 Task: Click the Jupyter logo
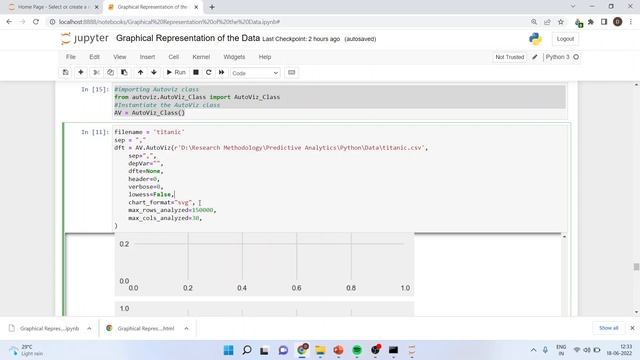pyautogui.click(x=85, y=38)
